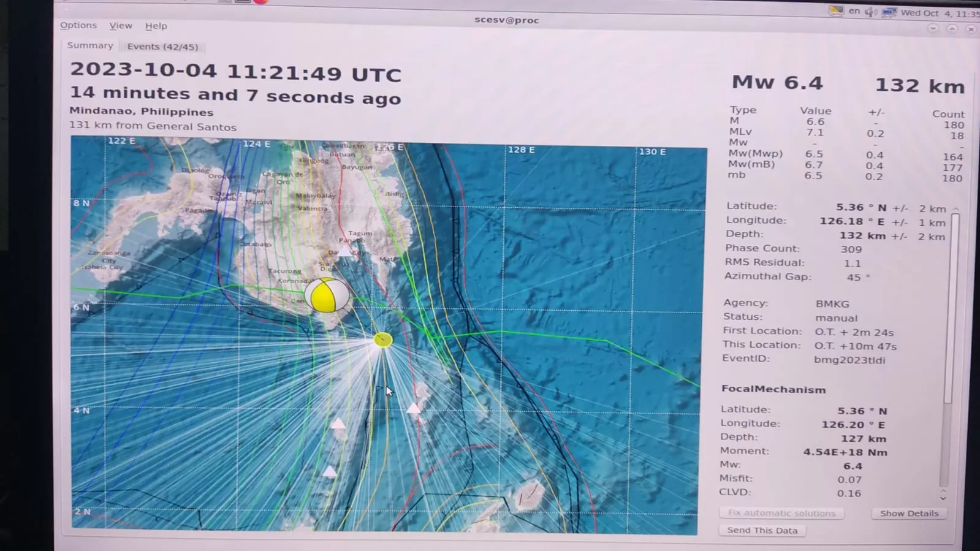Click the 132 km depth heading

click(919, 86)
